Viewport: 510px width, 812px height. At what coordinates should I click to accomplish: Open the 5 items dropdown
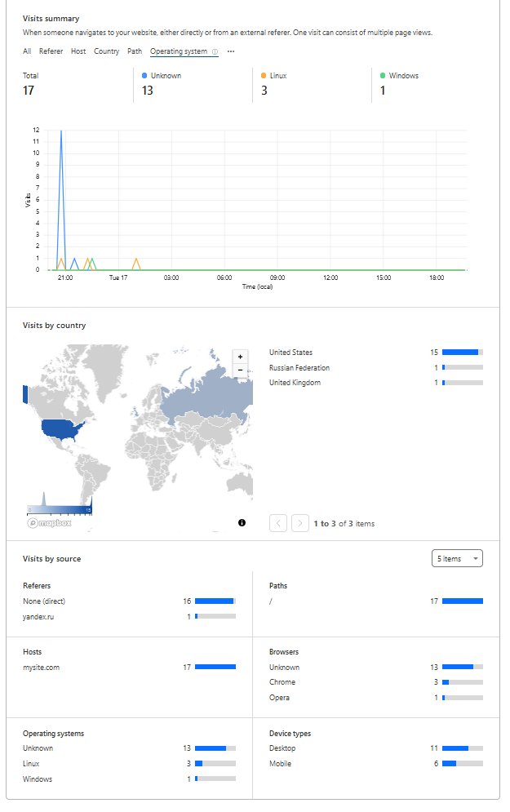click(457, 558)
